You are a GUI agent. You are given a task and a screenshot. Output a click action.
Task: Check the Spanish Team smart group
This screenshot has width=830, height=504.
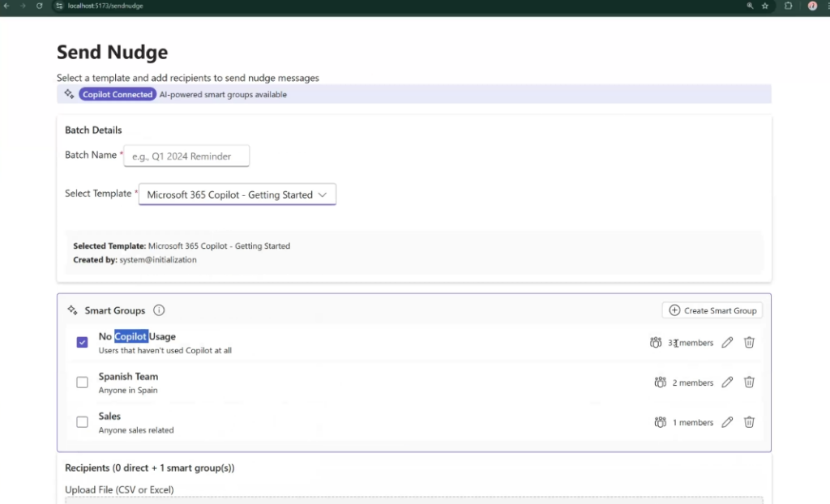(x=82, y=382)
